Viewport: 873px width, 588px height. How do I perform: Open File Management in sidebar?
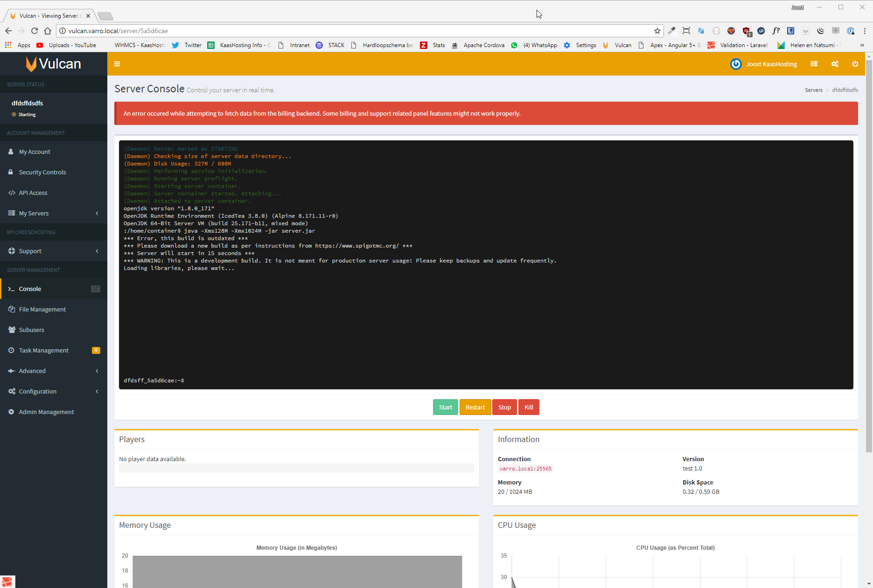(42, 309)
